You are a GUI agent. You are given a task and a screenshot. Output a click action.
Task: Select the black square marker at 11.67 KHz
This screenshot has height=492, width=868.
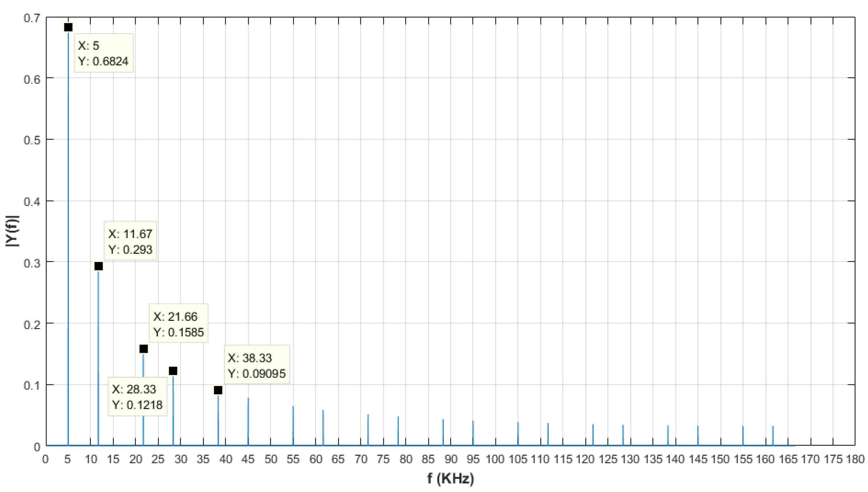[x=98, y=266]
